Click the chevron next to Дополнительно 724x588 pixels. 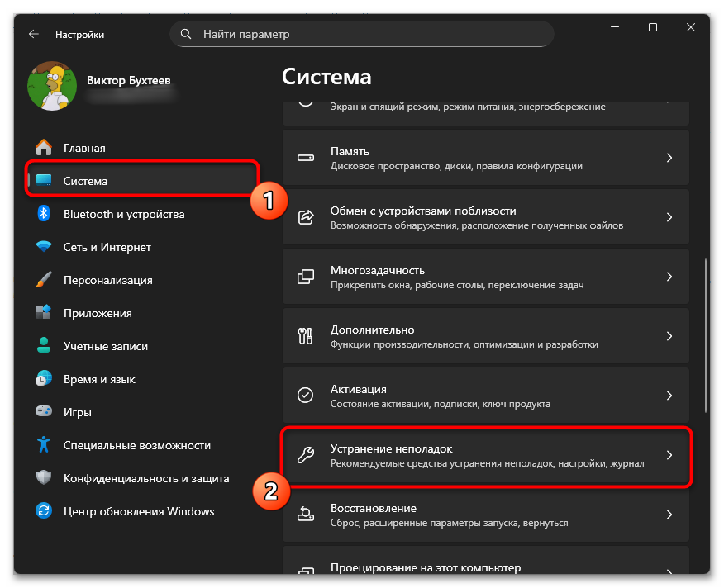(669, 336)
